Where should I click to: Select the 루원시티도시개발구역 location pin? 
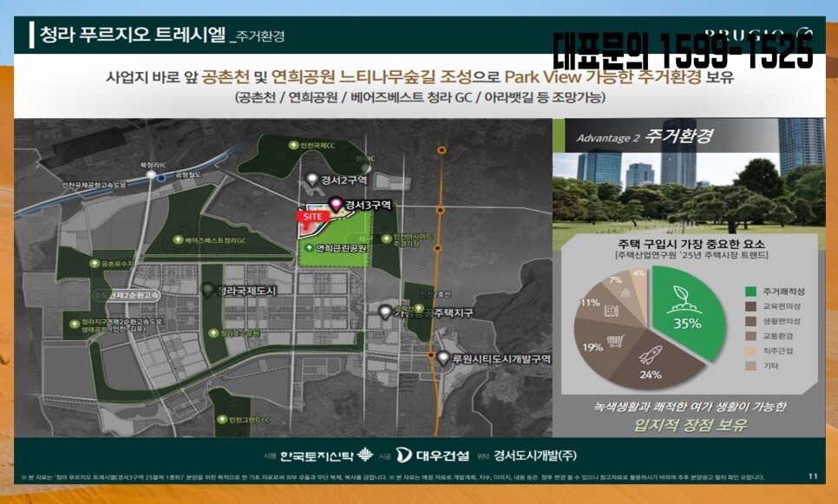coord(443,358)
